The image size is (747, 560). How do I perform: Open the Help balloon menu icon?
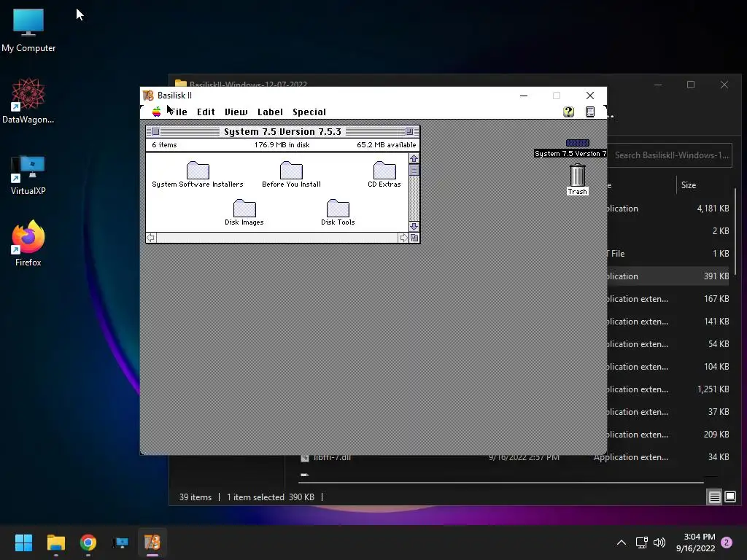point(568,112)
